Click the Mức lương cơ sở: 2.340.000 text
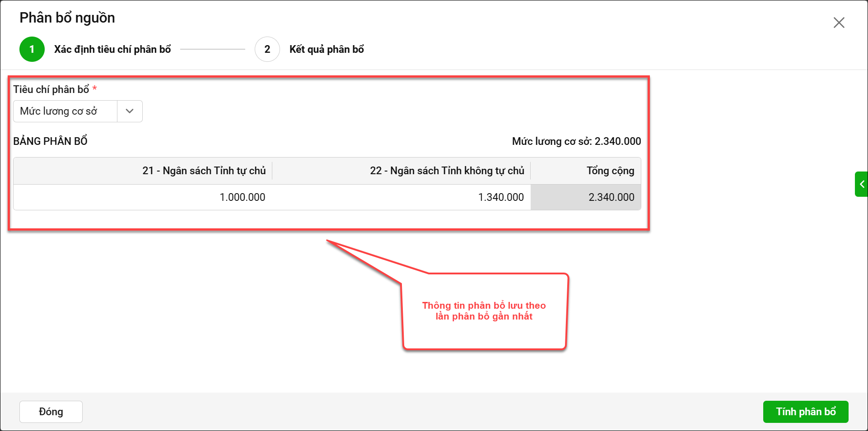This screenshot has width=868, height=431. (x=576, y=141)
